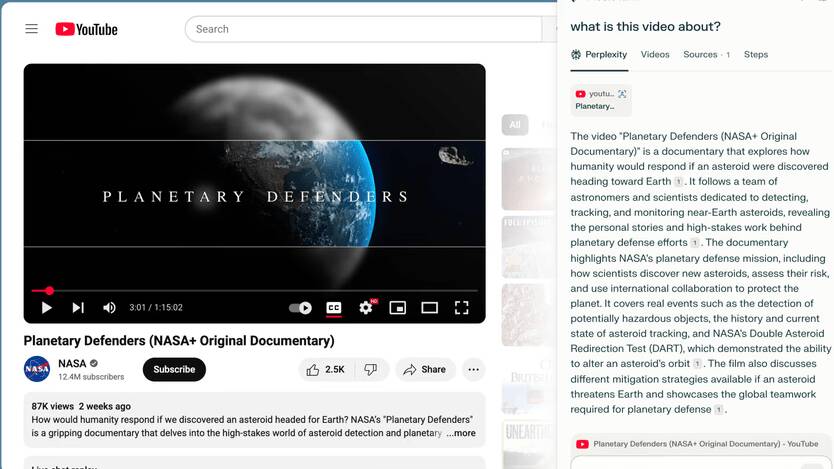Open the youtu.. Planetary source card
The width and height of the screenshot is (834, 469).
click(601, 100)
